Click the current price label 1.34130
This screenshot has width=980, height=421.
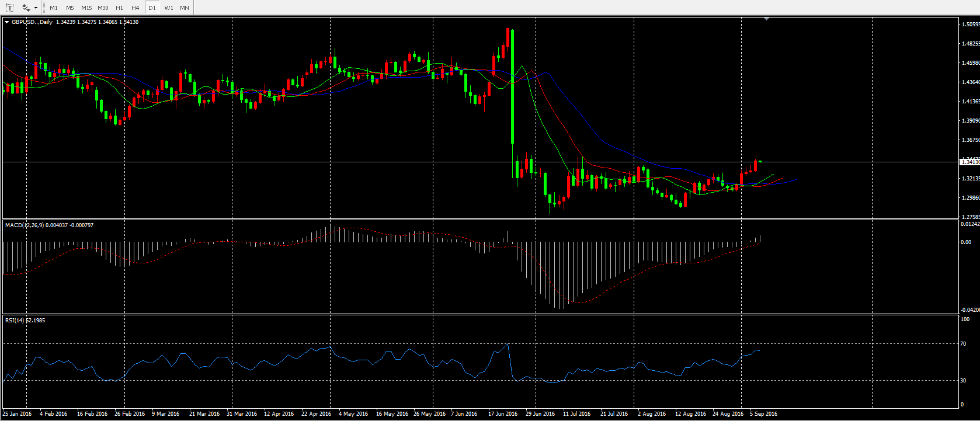click(970, 162)
